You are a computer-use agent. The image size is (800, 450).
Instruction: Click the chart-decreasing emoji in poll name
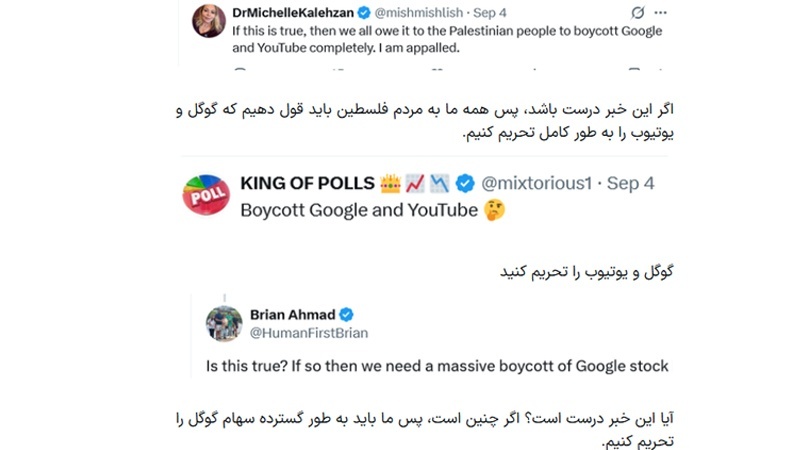pyautogui.click(x=441, y=183)
